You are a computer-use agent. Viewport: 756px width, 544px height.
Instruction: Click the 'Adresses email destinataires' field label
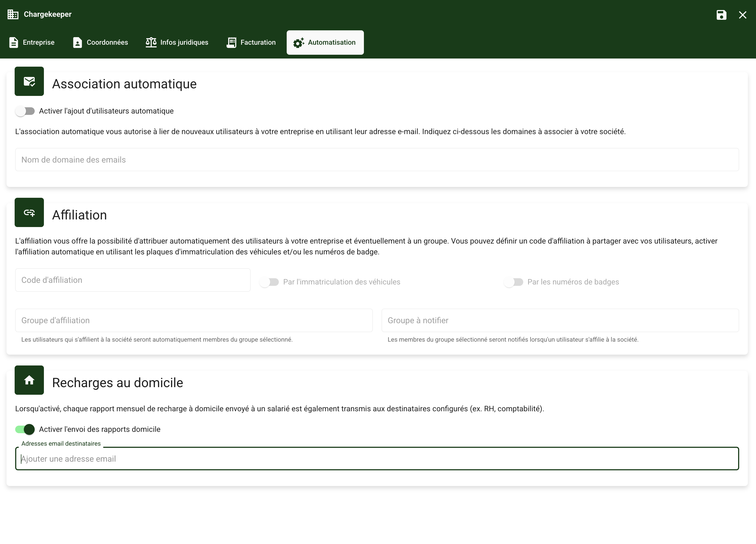click(61, 444)
